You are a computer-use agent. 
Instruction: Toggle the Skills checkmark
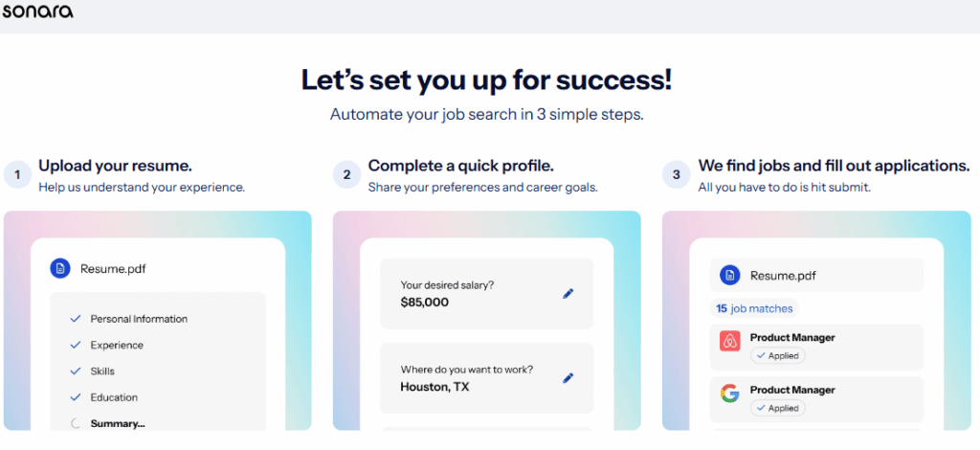pyautogui.click(x=75, y=371)
